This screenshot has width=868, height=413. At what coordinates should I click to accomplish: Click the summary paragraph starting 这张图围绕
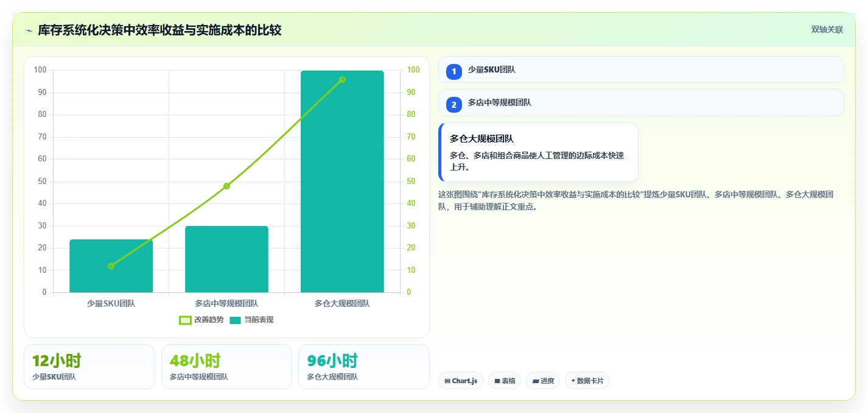click(635, 200)
